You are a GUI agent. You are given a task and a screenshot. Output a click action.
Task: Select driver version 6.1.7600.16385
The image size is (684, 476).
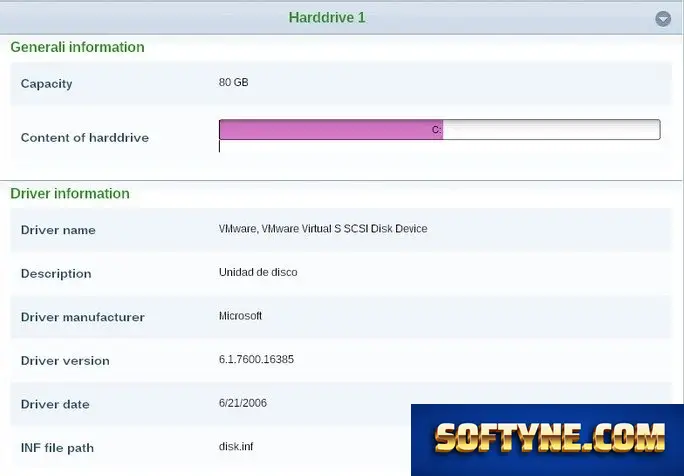click(x=256, y=360)
